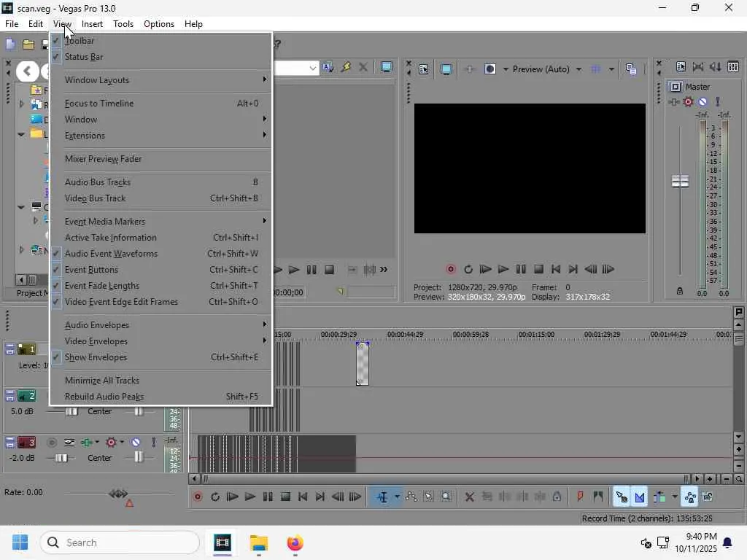Click the Windows Start button
This screenshot has width=747, height=560.
click(x=20, y=542)
